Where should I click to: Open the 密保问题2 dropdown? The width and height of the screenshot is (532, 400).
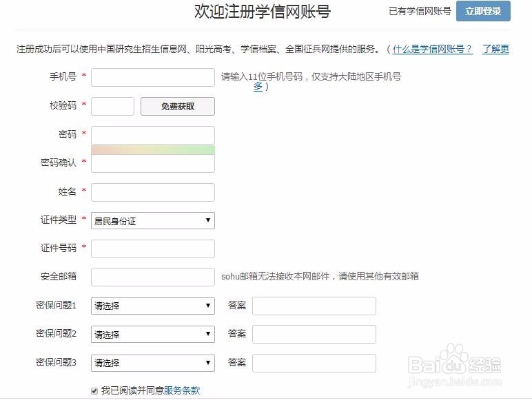point(153,334)
